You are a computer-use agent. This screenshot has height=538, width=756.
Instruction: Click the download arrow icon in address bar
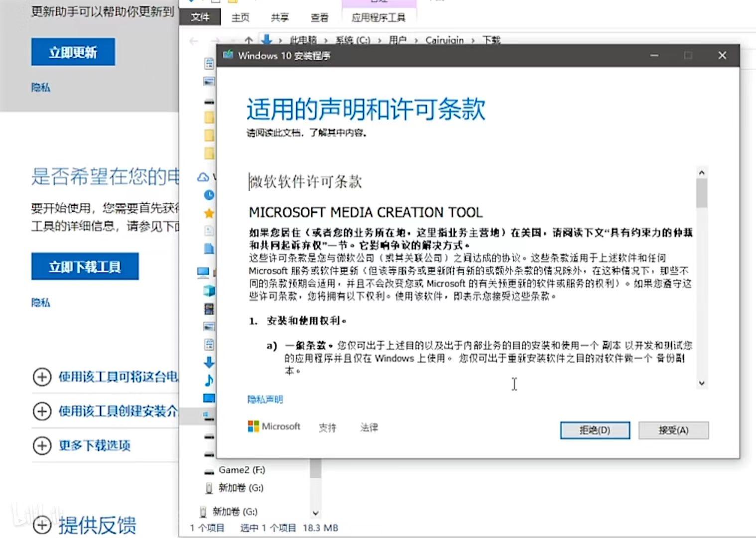(266, 40)
